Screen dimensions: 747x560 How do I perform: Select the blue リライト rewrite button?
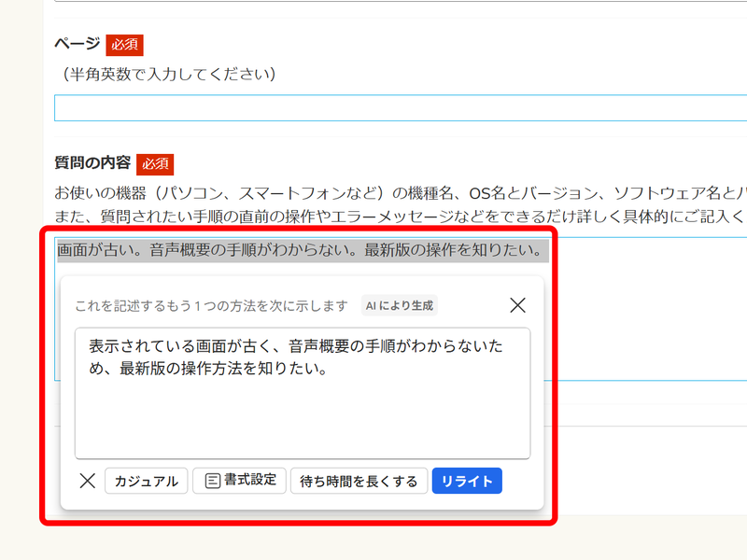(x=467, y=481)
